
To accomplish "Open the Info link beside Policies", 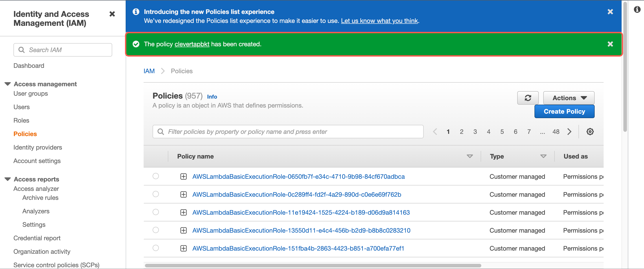I will pos(212,97).
